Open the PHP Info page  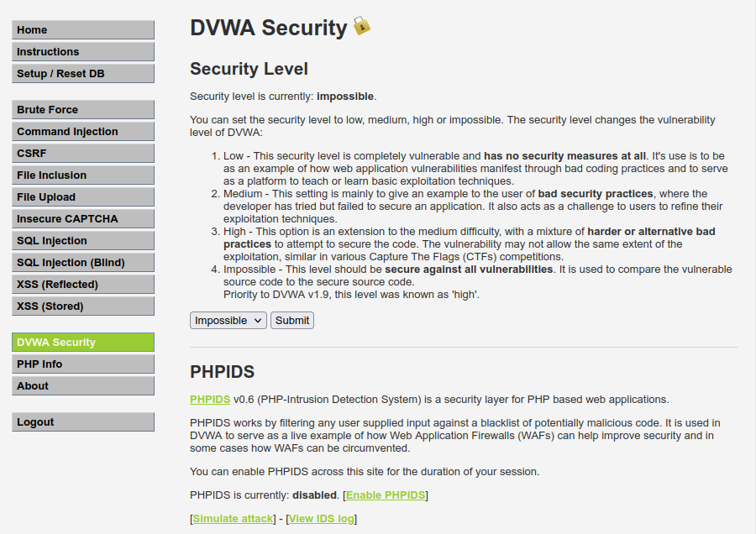coord(83,364)
